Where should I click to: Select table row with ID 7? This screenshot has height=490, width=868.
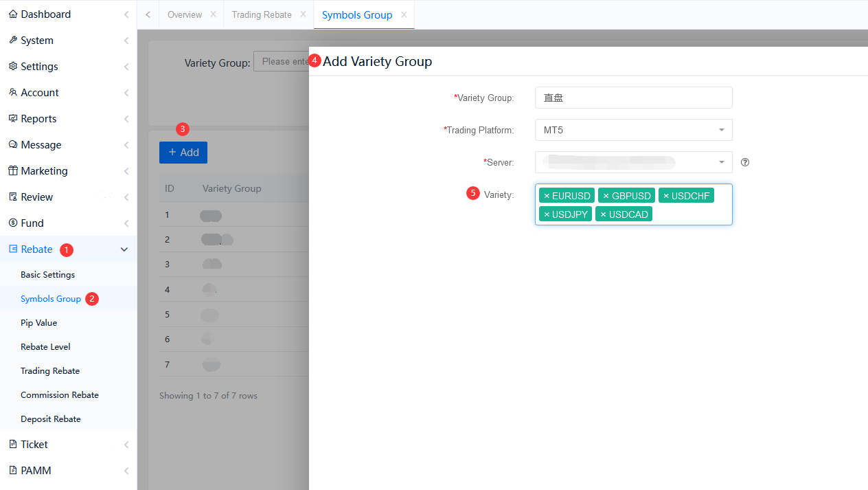click(234, 364)
